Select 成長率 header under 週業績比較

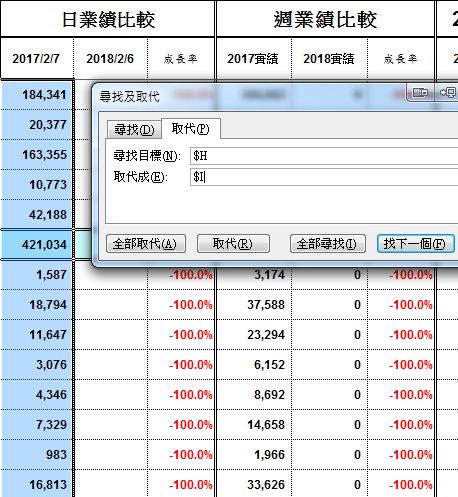pos(401,59)
